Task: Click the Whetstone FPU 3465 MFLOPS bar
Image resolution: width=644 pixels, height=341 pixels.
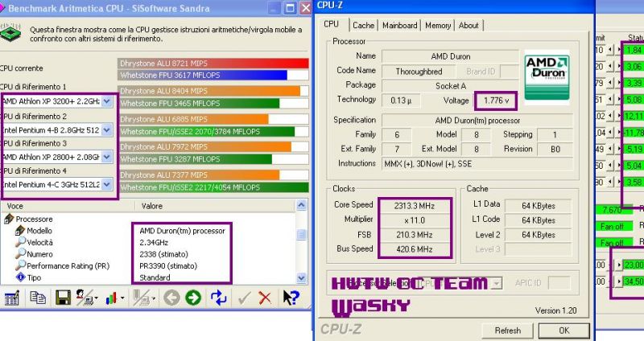Action: (x=199, y=104)
